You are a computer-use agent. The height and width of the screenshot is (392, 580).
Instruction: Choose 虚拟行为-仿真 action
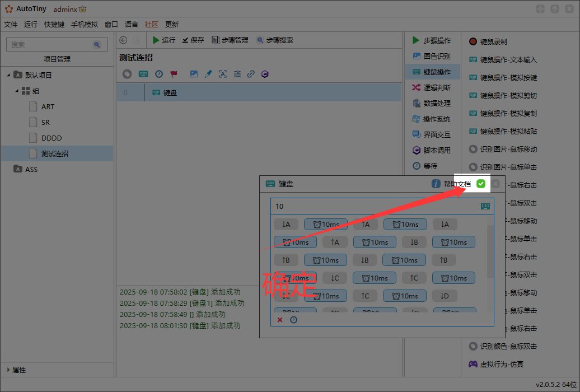click(x=496, y=364)
